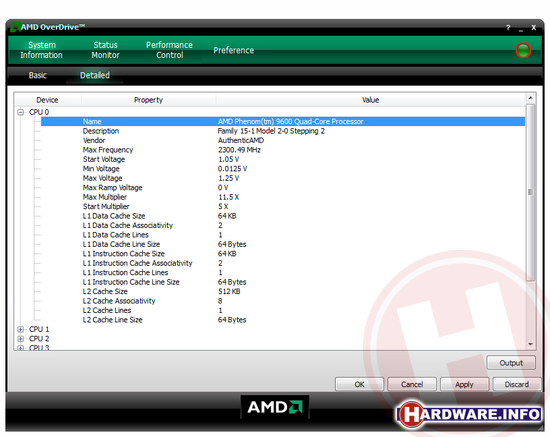Click Family 15-1 Model 2-0 Stepping value
The height and width of the screenshot is (437, 550).
coord(271,131)
